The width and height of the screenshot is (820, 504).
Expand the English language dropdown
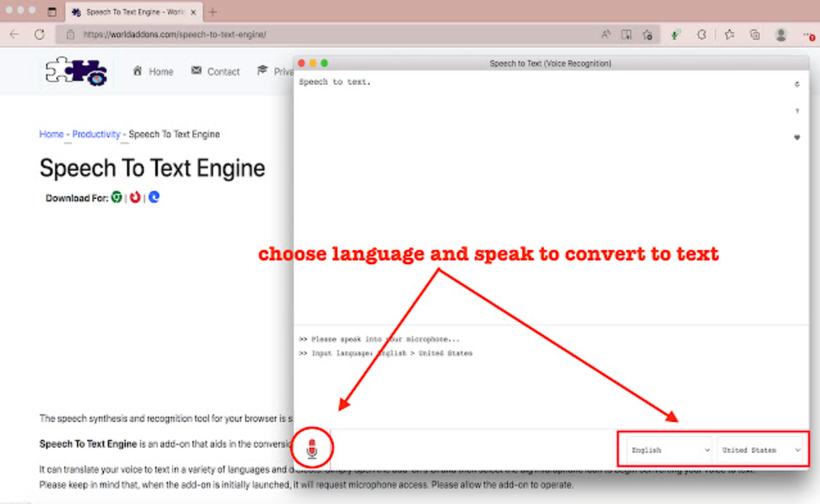coord(669,450)
